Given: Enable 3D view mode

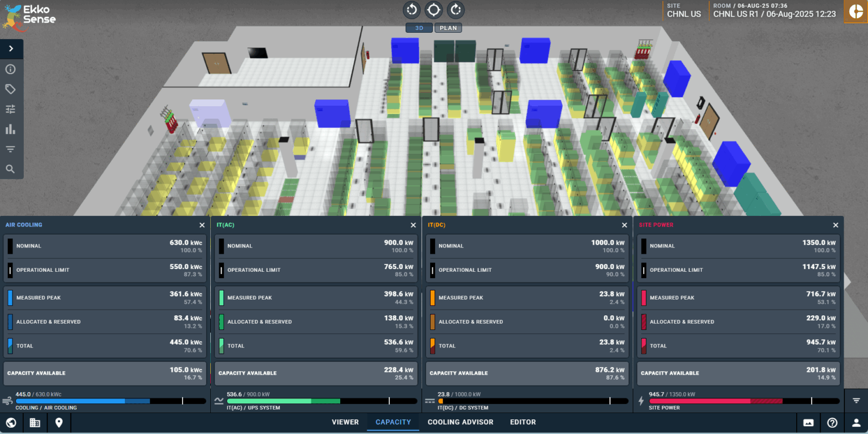Looking at the screenshot, I should click(419, 27).
